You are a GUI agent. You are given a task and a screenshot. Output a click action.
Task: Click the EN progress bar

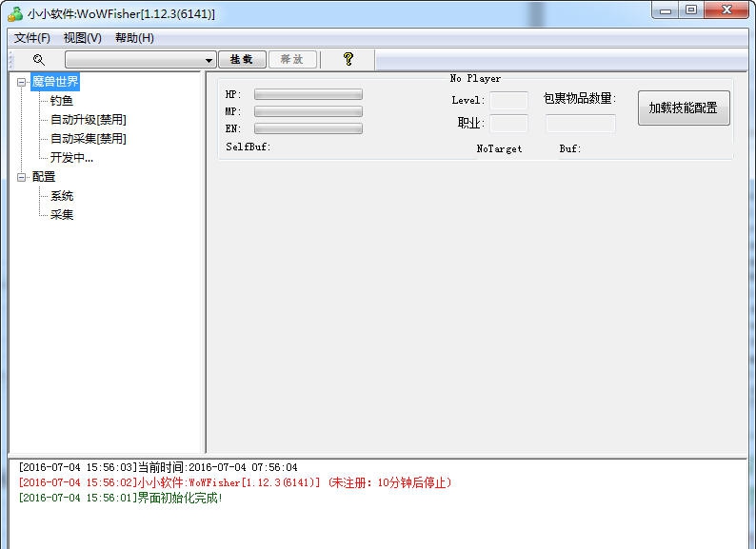(308, 128)
